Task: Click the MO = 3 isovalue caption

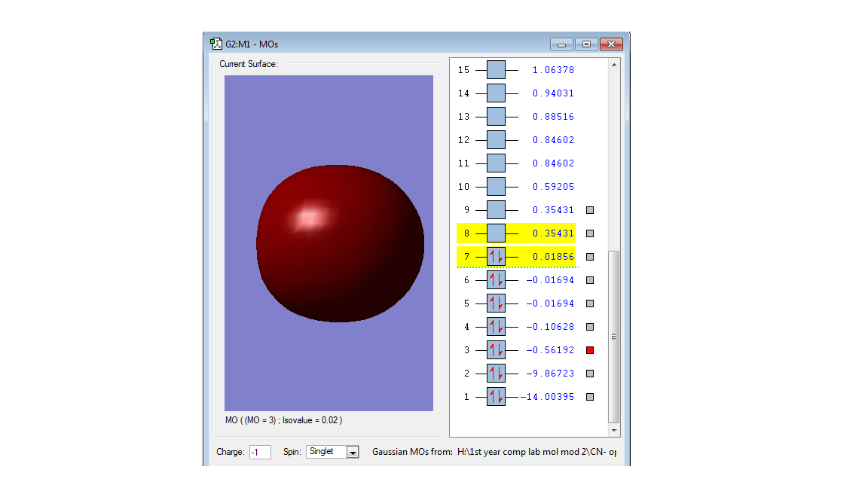Action: point(283,420)
